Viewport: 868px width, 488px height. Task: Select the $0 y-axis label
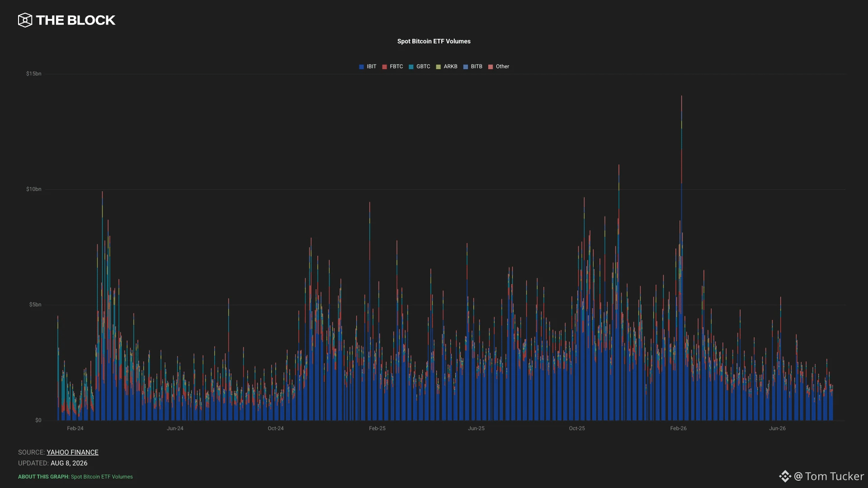pos(38,420)
